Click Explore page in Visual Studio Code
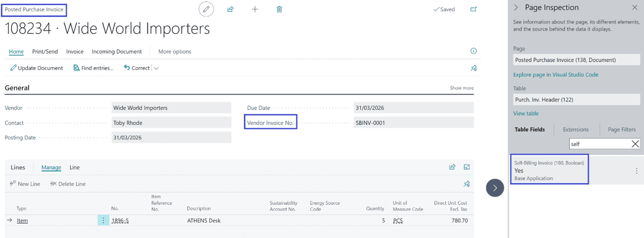The image size is (644, 238). coord(556,75)
